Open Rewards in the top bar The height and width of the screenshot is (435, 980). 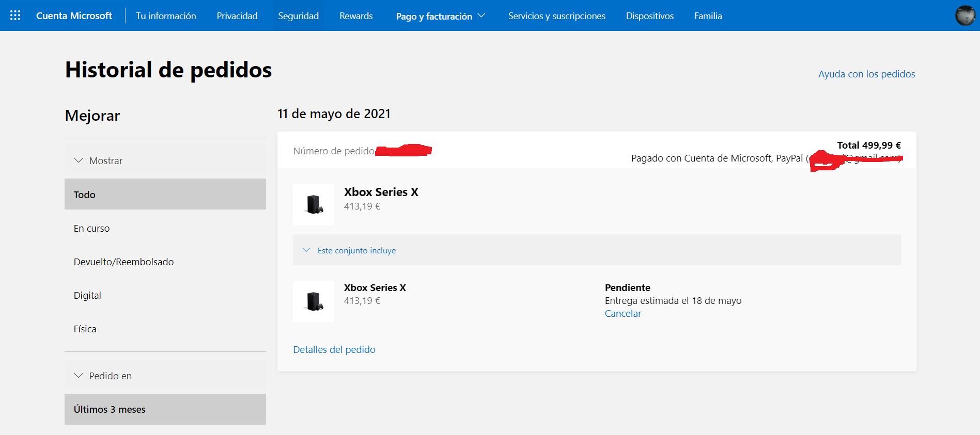tap(356, 16)
